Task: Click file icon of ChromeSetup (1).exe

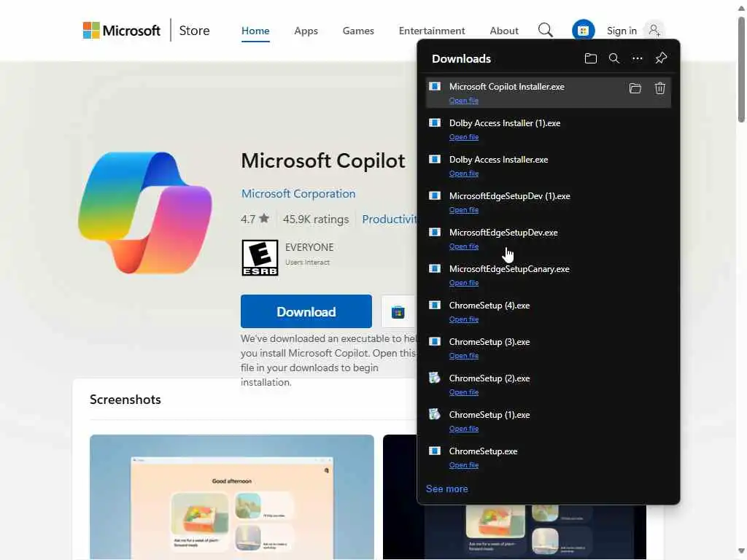Action: (435, 414)
